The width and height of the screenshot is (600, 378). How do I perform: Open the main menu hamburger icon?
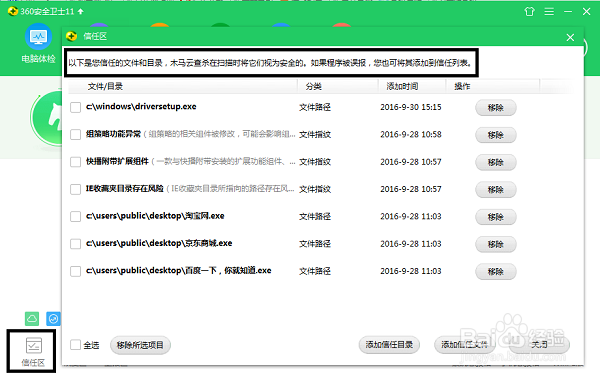pos(549,12)
